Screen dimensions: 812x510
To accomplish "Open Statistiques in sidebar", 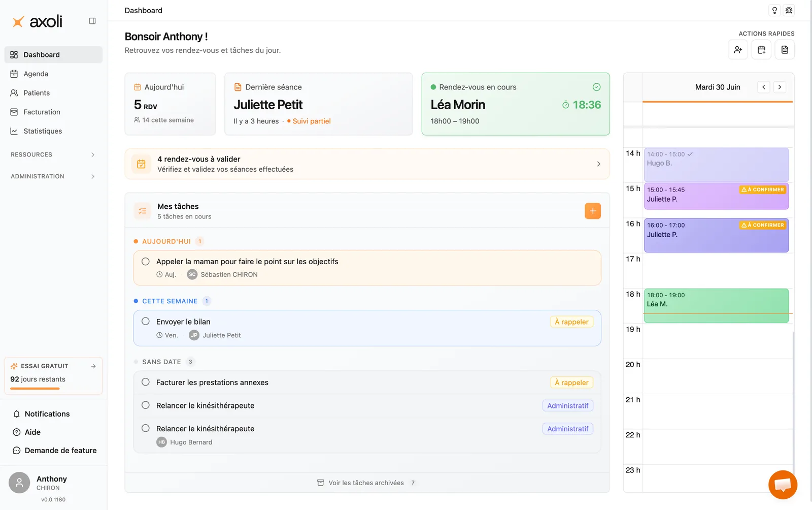I will click(53, 131).
